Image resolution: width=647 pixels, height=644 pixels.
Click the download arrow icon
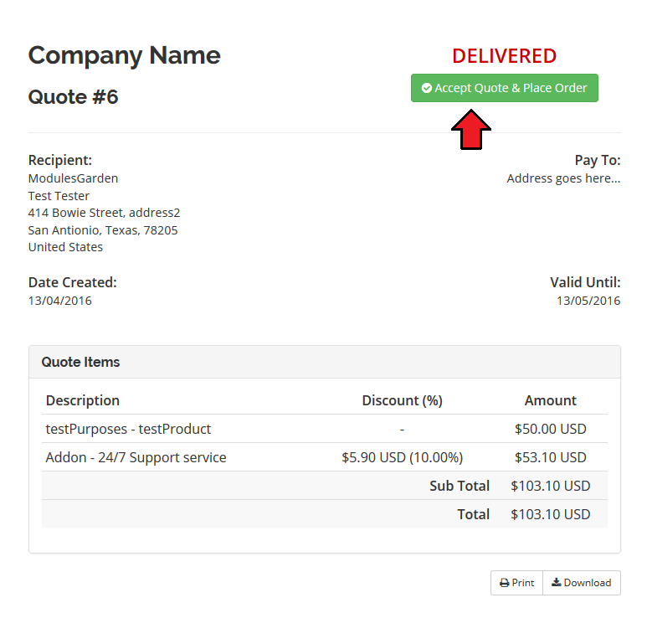(557, 582)
